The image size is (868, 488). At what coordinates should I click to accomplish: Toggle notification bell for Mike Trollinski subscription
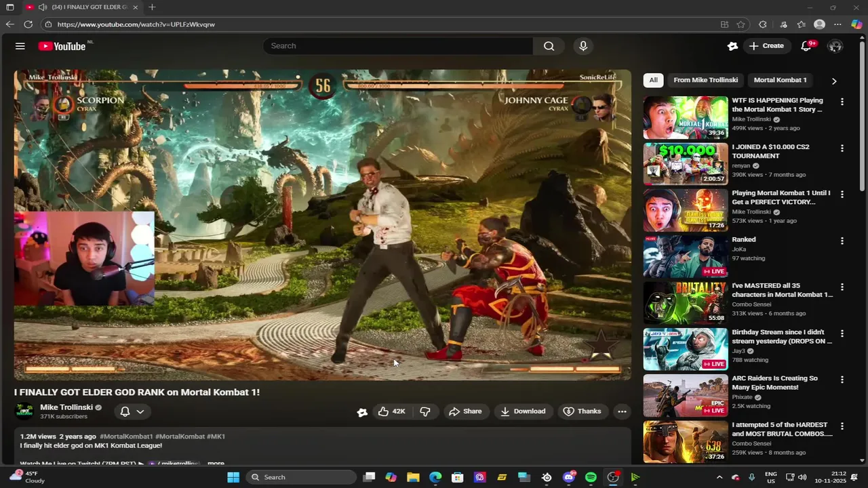point(125,411)
